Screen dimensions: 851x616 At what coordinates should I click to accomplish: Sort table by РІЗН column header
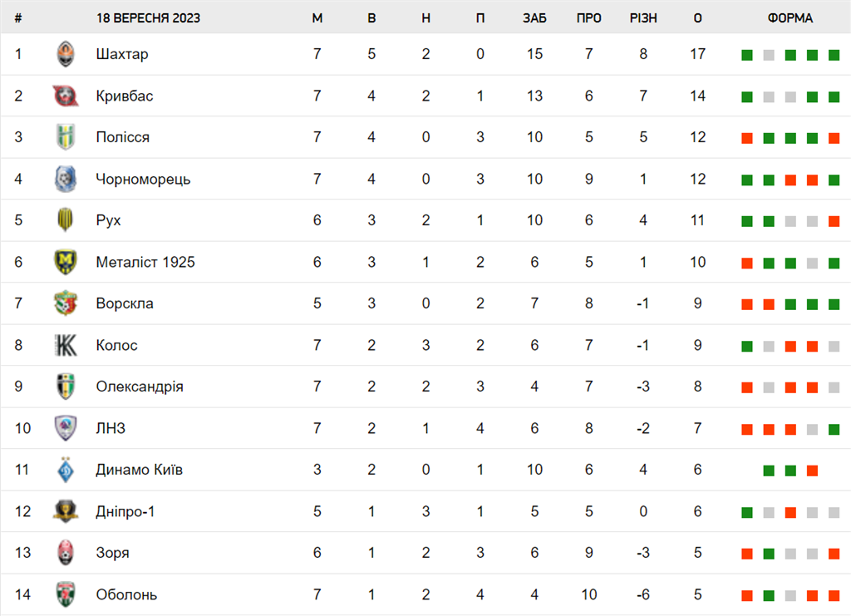643,18
